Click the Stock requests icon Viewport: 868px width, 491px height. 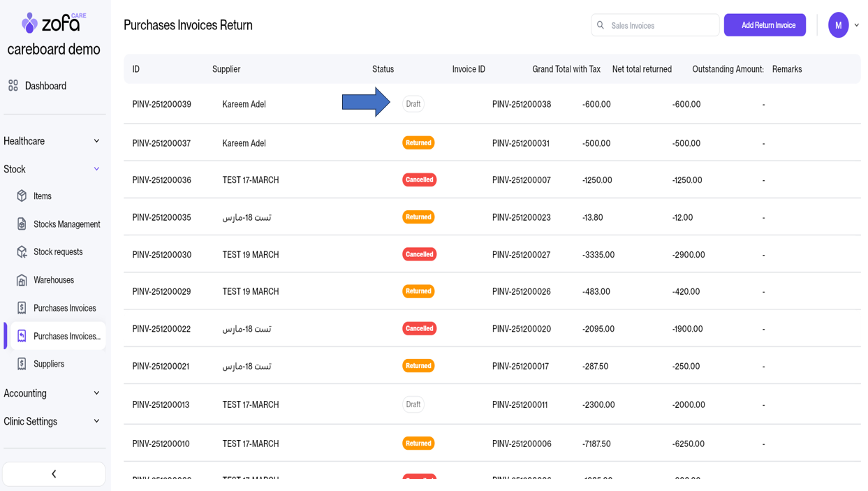[x=22, y=252]
